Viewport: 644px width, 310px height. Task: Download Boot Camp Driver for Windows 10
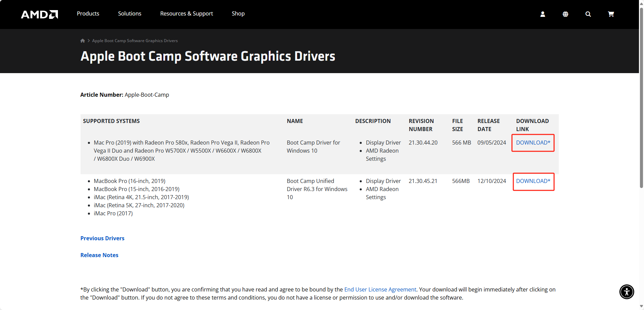[533, 143]
